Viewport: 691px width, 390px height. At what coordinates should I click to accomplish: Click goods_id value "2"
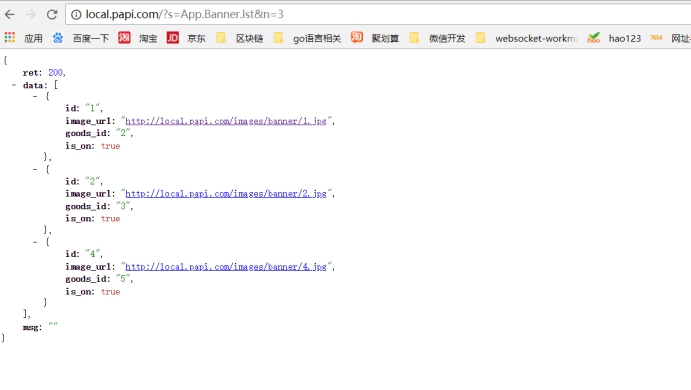click(x=123, y=133)
